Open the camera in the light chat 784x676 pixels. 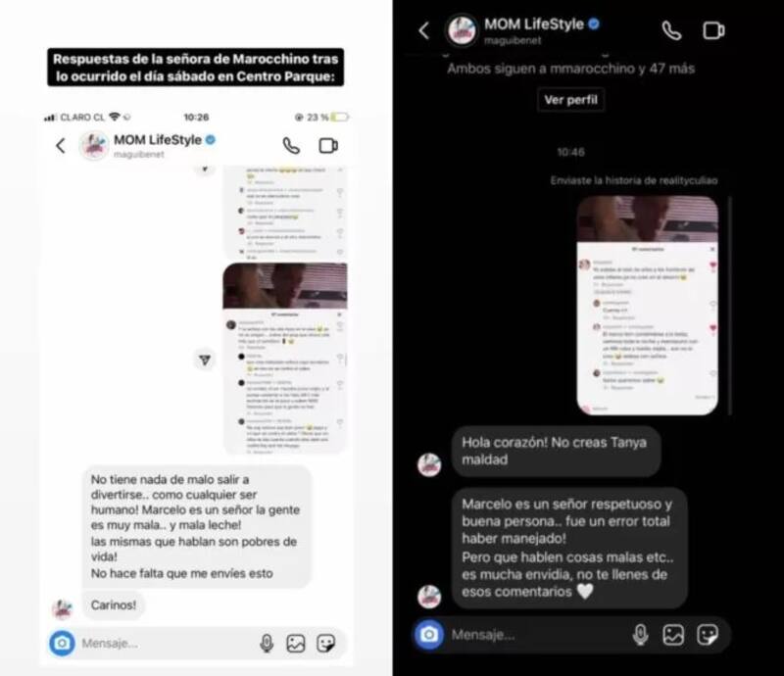pos(62,643)
